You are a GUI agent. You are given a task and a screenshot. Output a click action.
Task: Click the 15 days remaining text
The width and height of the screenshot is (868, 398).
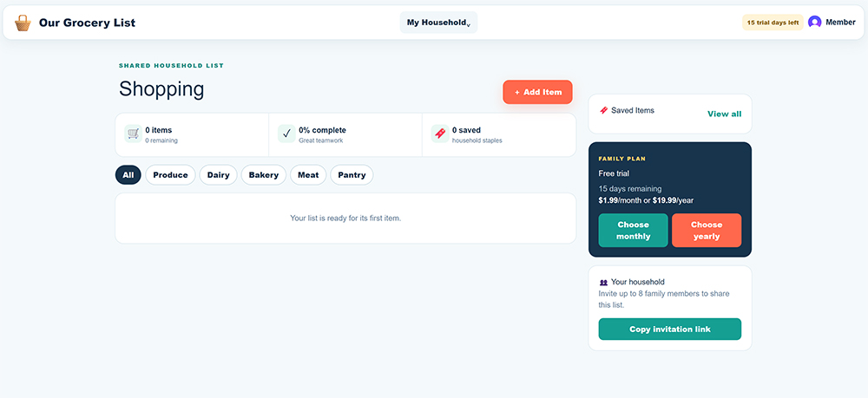(630, 188)
